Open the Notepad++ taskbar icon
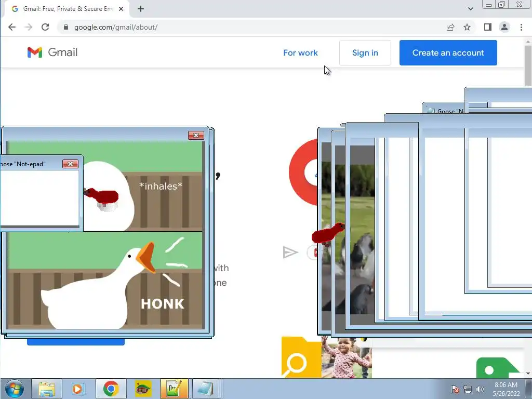Viewport: 532px width, 399px height. tap(174, 389)
